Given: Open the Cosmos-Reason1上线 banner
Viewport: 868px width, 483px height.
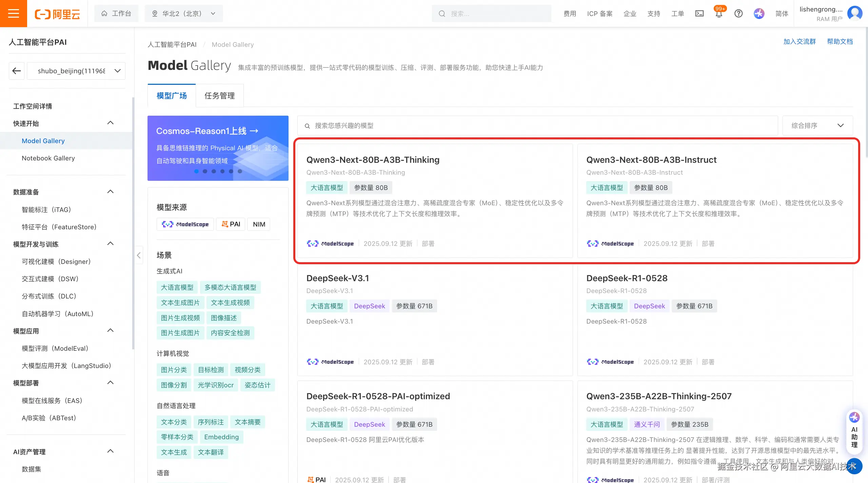Looking at the screenshot, I should coord(218,148).
